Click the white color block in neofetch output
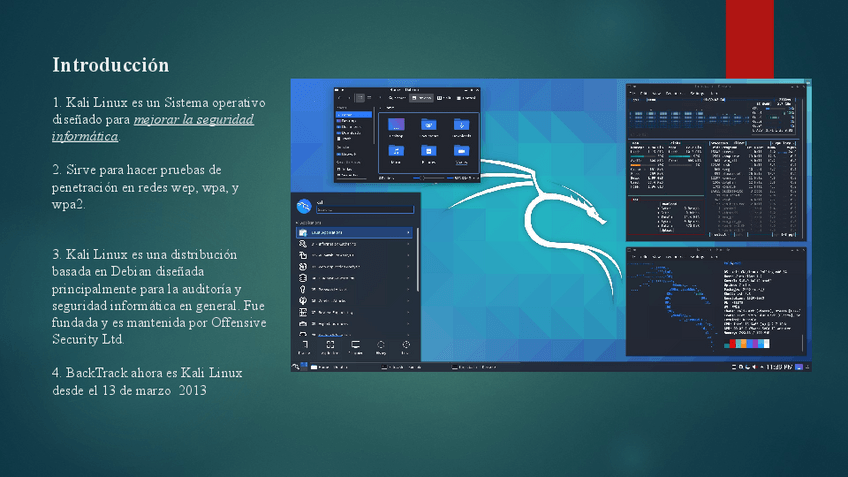 pyautogui.click(x=767, y=343)
